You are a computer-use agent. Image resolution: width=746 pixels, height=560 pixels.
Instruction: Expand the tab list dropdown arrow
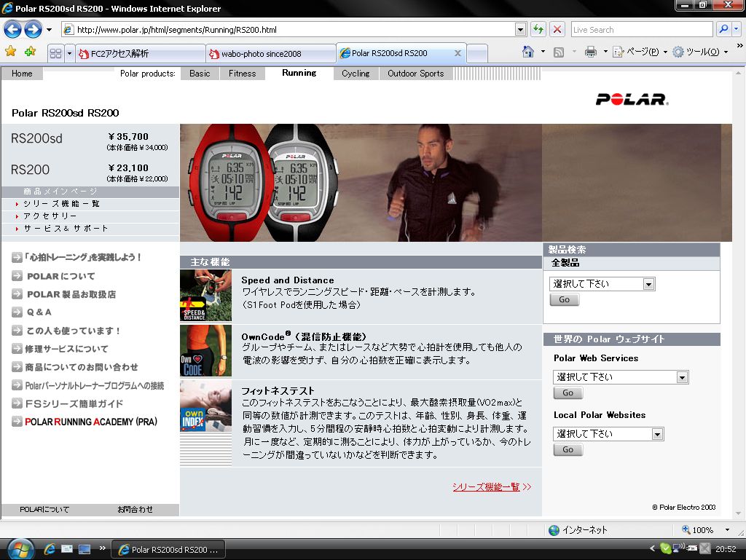[x=69, y=53]
